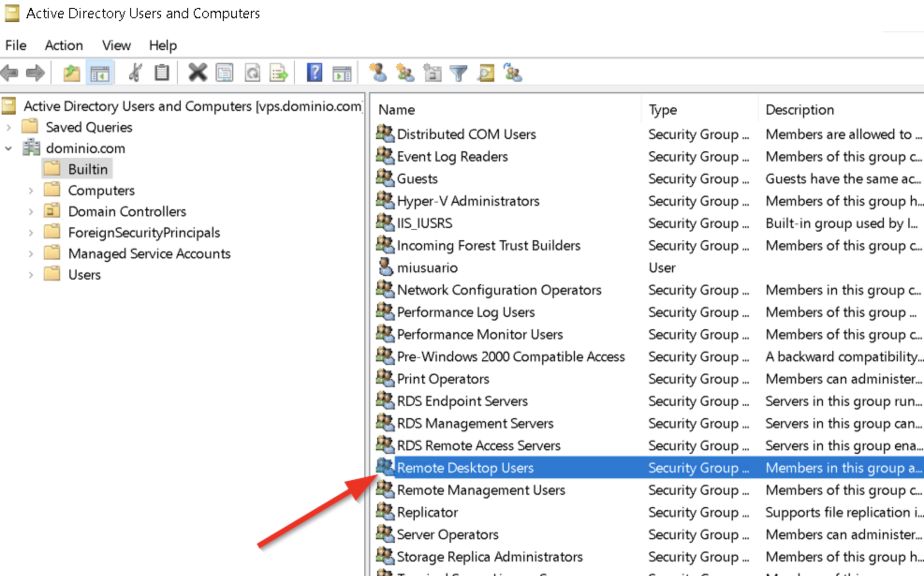Open filter options funnel icon
Image resolution: width=924 pixels, height=576 pixels.
pyautogui.click(x=459, y=73)
